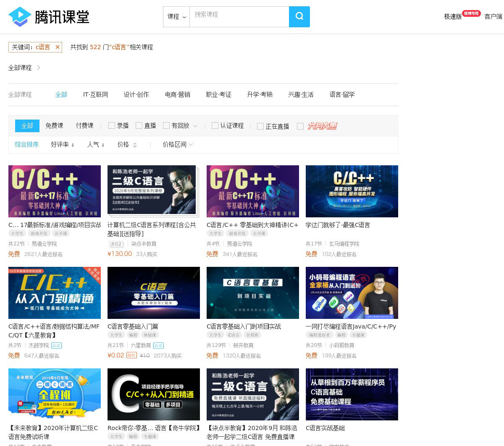Click 小码哥教育 institution name

[341, 345]
